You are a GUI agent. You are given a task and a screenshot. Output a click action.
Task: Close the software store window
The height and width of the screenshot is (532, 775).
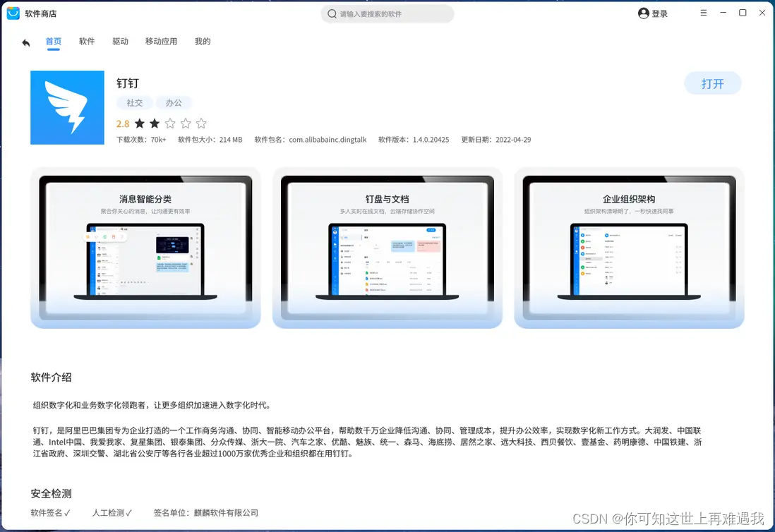point(762,13)
